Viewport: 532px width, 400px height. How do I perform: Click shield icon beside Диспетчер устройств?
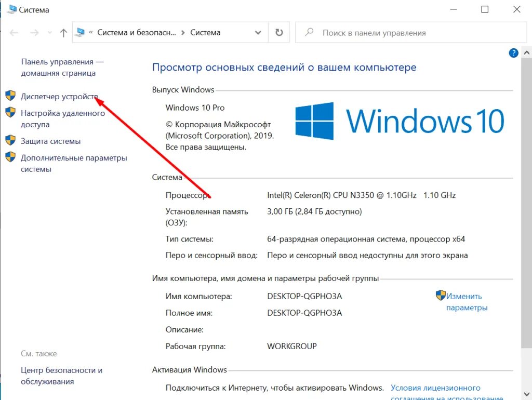point(10,96)
